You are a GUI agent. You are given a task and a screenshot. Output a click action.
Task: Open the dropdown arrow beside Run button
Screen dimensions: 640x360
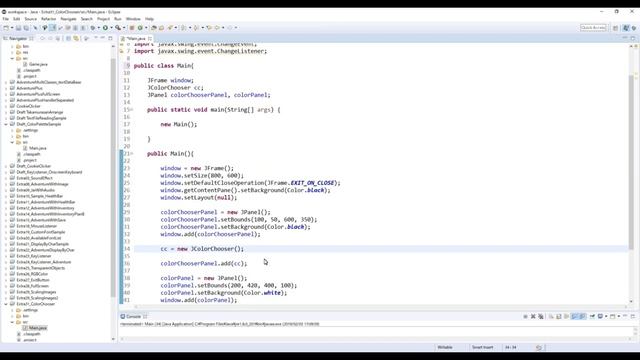[x=111, y=28]
